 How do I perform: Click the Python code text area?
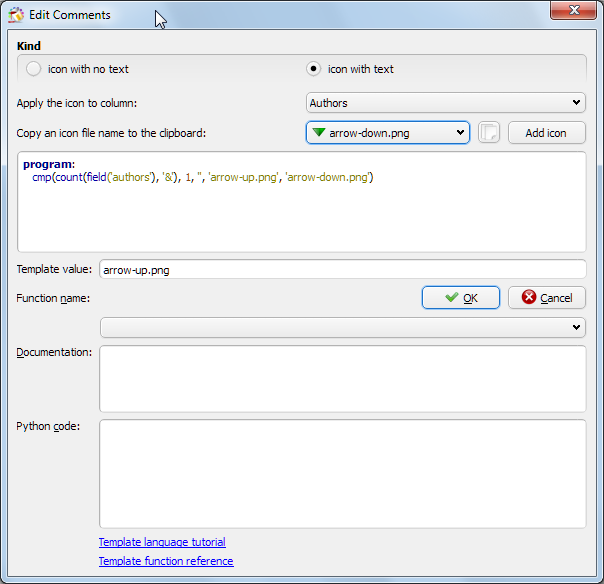tap(342, 473)
